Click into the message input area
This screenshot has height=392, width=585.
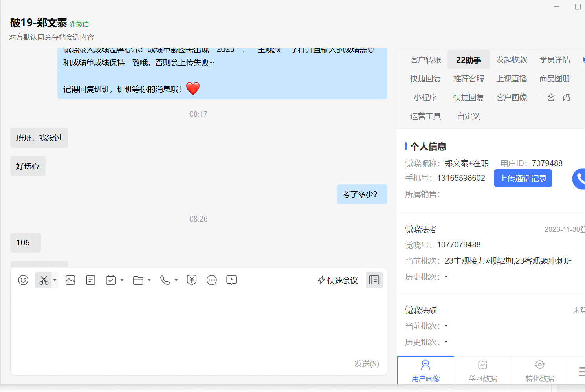199,324
